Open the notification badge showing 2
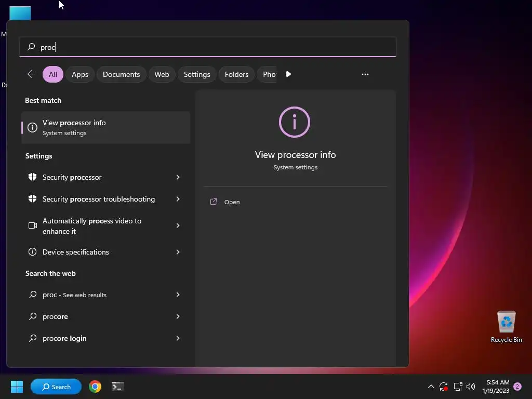The height and width of the screenshot is (399, 532). pyautogui.click(x=518, y=387)
